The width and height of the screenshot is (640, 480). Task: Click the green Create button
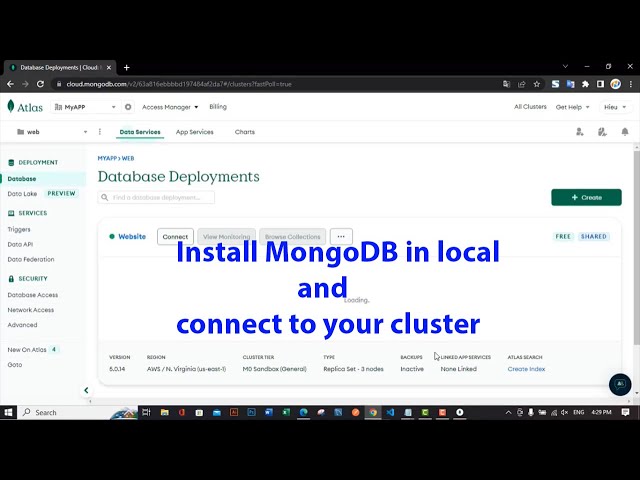click(x=587, y=197)
